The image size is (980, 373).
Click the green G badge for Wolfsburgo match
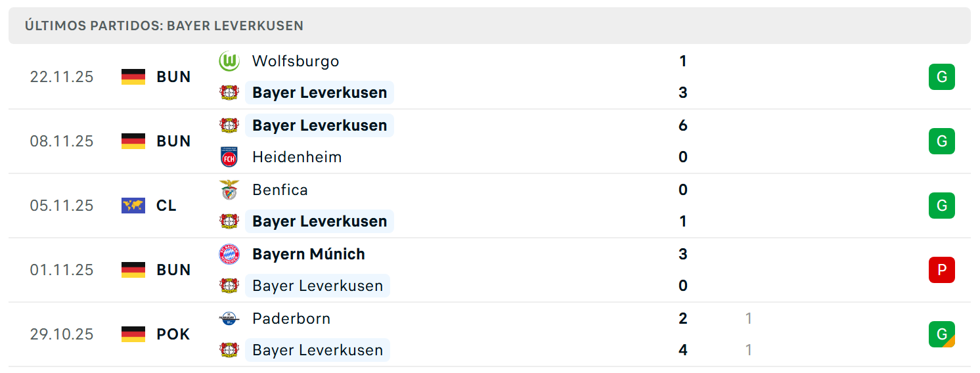941,77
